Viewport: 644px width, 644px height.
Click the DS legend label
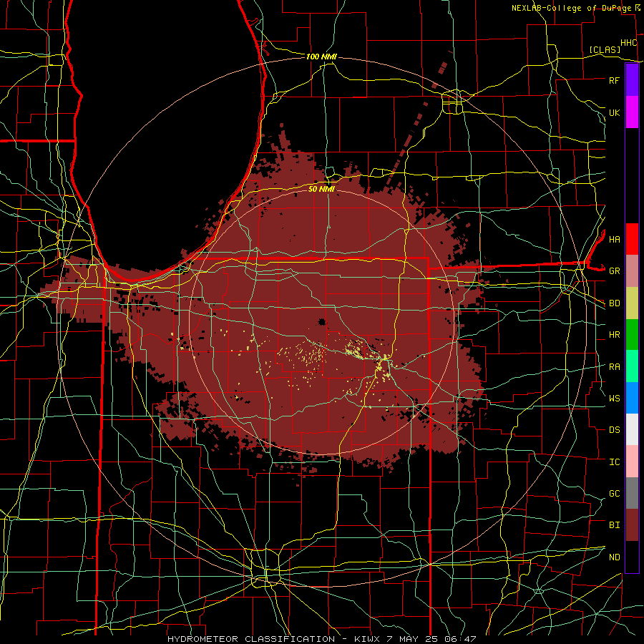(x=614, y=429)
